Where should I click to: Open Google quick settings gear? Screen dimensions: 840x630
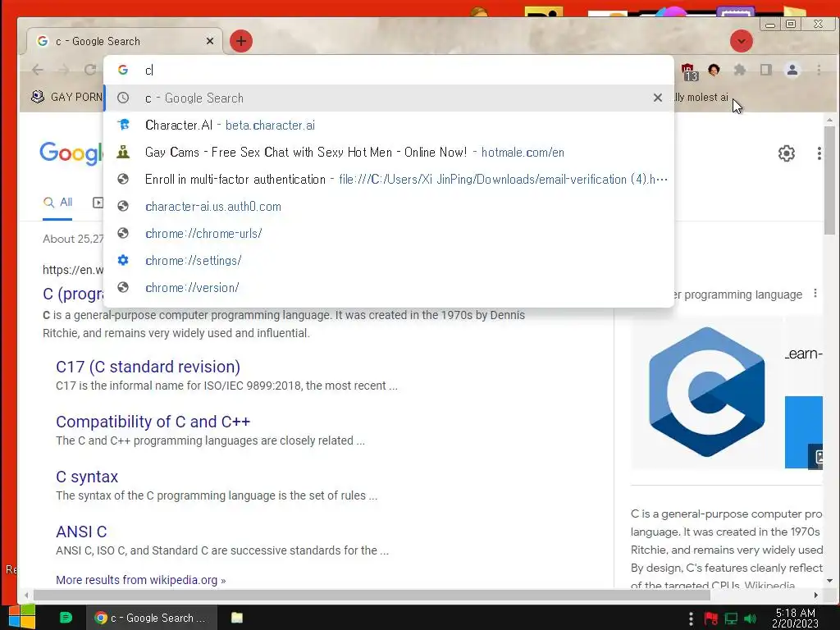click(786, 153)
